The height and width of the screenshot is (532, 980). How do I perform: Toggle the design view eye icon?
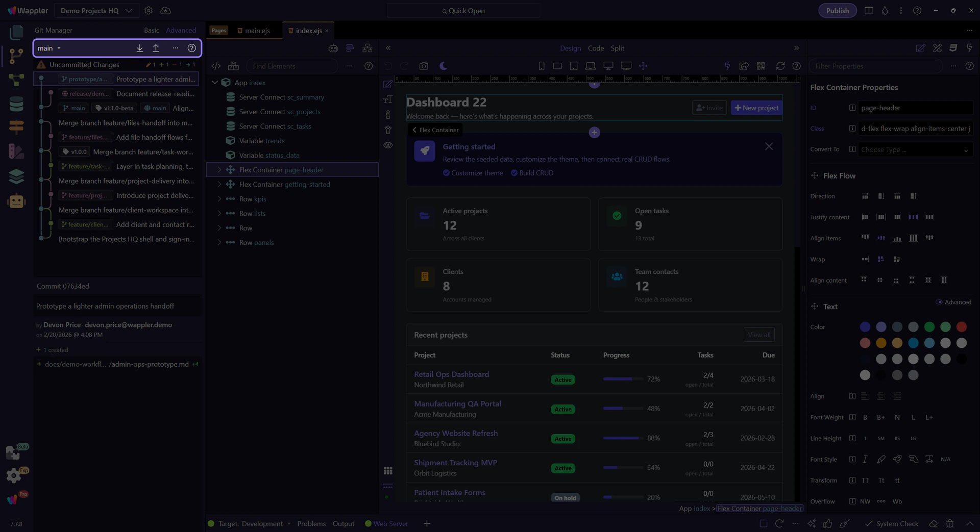pyautogui.click(x=388, y=145)
